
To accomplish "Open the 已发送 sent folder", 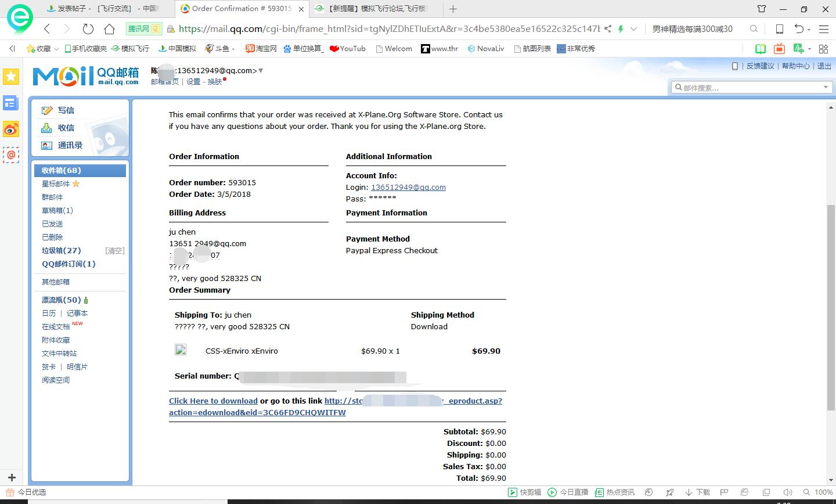I will coord(52,224).
